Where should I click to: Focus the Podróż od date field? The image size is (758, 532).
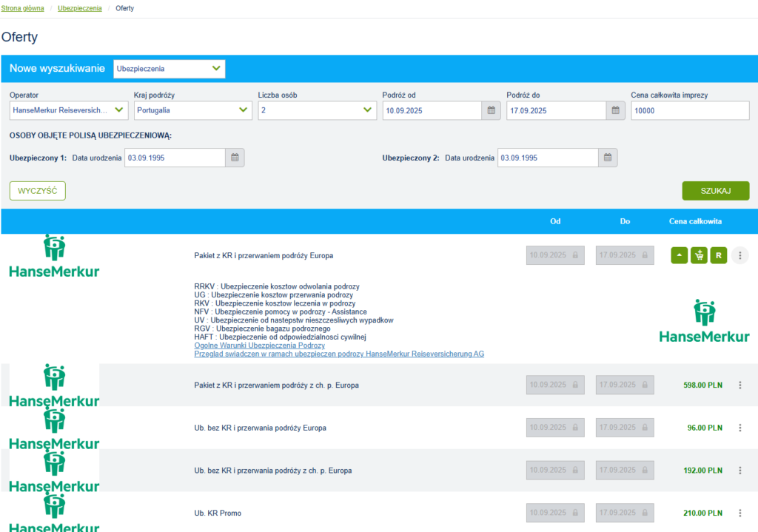[432, 111]
